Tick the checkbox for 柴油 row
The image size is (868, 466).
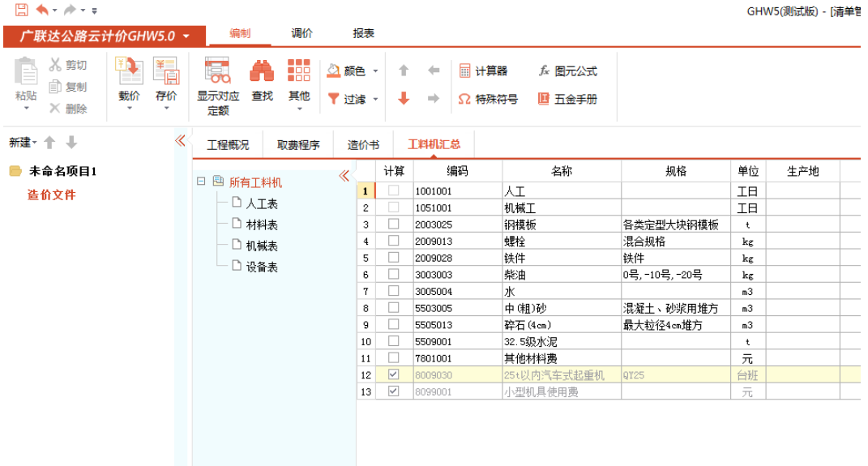393,275
